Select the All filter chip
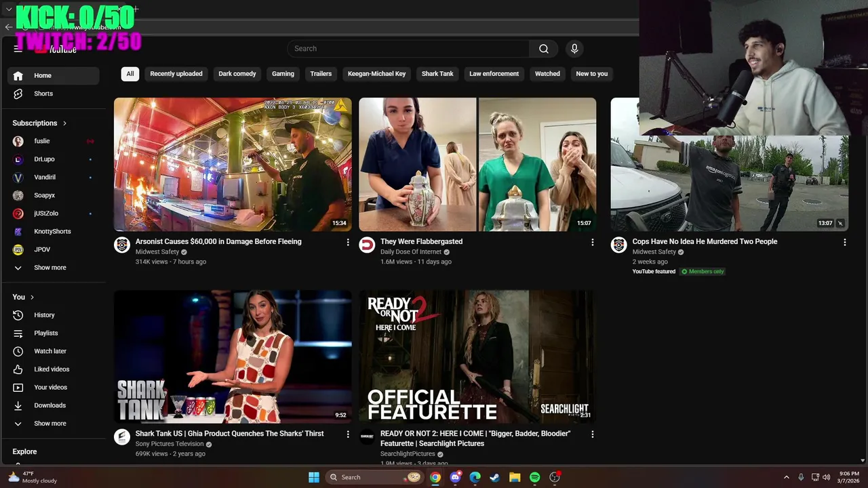The width and height of the screenshot is (868, 488). (130, 74)
